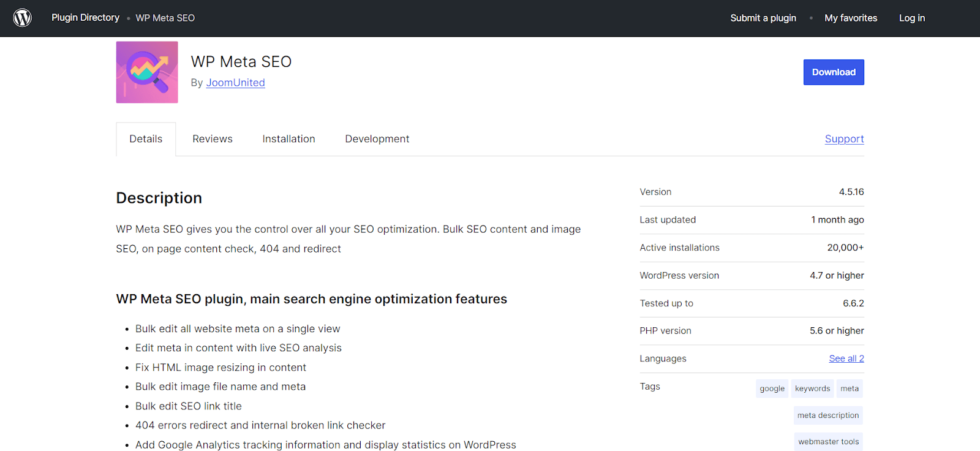Select the meta description tag

pos(828,415)
